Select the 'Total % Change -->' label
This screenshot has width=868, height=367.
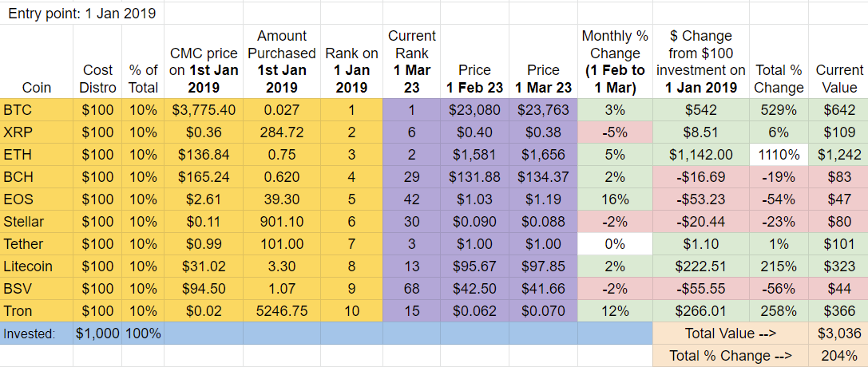pyautogui.click(x=730, y=355)
